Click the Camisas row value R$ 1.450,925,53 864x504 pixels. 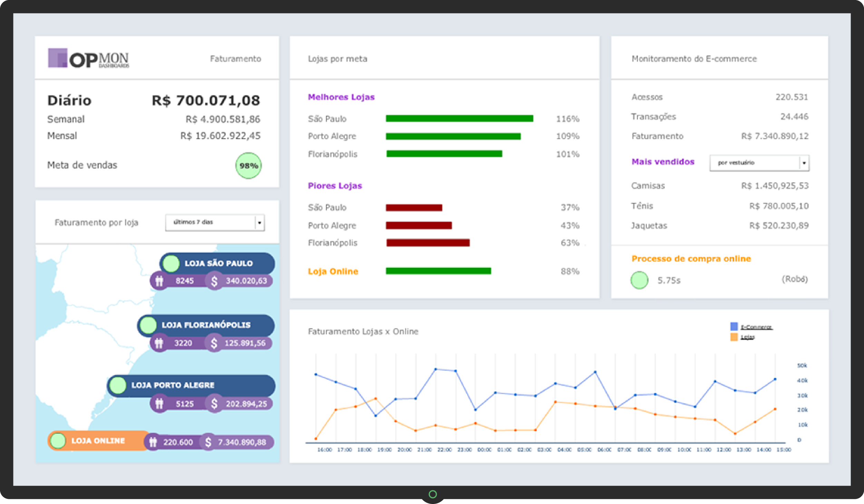[775, 186]
